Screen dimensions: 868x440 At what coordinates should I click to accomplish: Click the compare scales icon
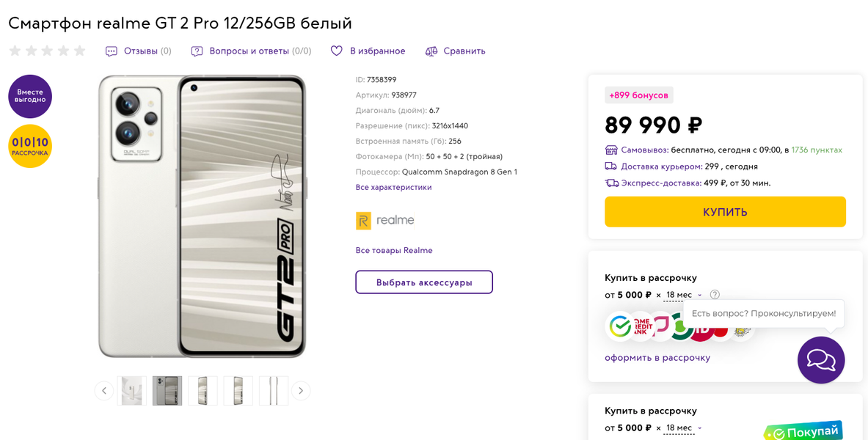(431, 51)
